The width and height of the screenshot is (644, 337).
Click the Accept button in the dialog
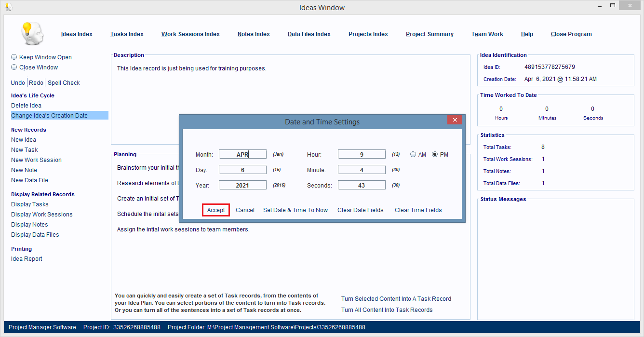click(x=216, y=210)
